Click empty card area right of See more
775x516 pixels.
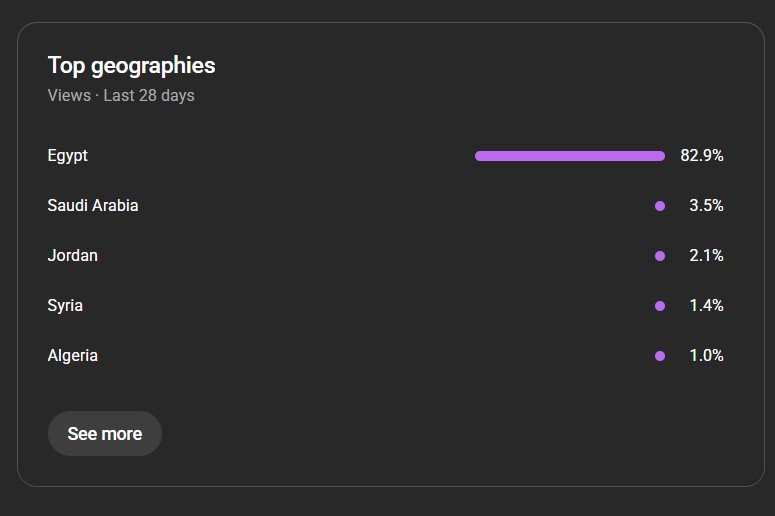click(x=450, y=434)
